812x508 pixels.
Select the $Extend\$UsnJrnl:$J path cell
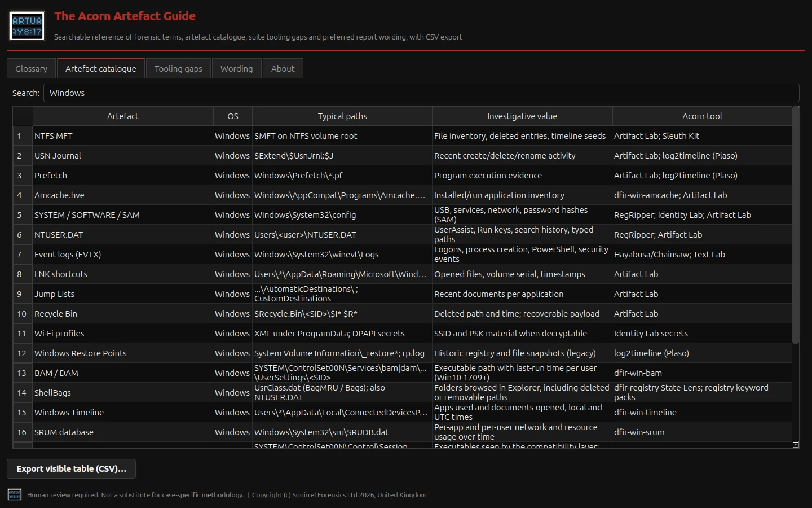click(342, 156)
